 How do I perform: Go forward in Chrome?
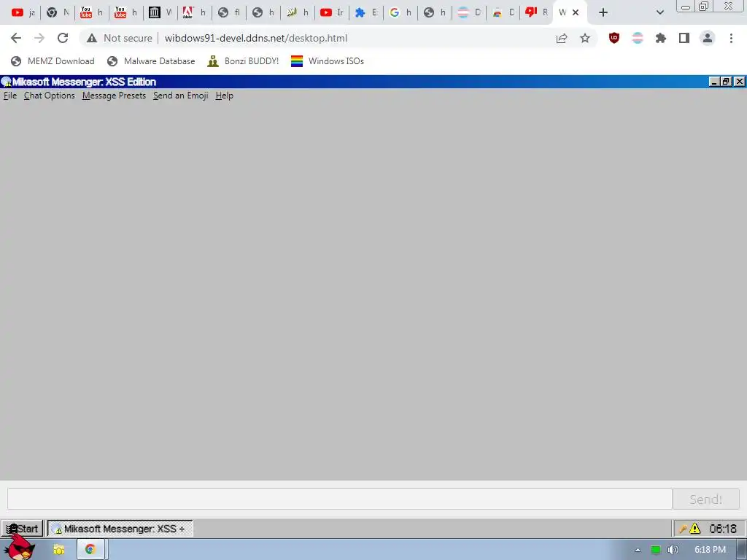pos(39,38)
